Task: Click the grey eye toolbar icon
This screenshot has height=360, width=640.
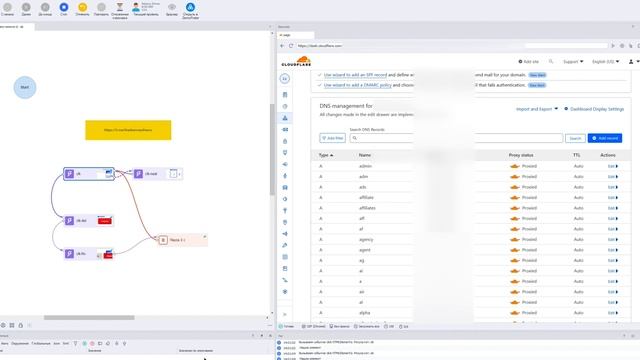Action: tap(172, 7)
